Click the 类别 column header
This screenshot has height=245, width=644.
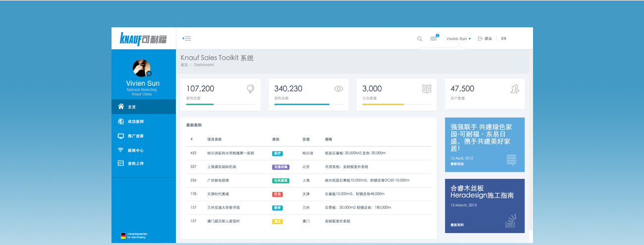click(x=276, y=139)
